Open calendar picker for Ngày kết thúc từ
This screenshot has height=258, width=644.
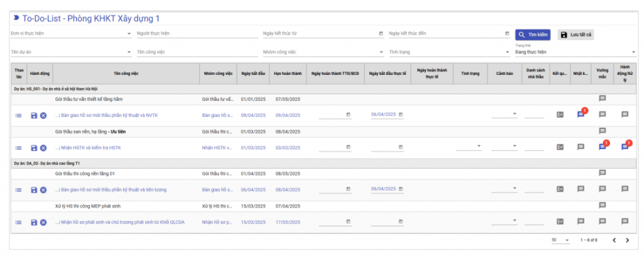pyautogui.click(x=380, y=34)
